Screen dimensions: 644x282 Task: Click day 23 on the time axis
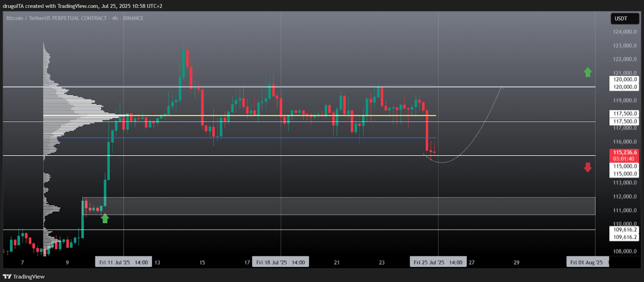click(382, 263)
